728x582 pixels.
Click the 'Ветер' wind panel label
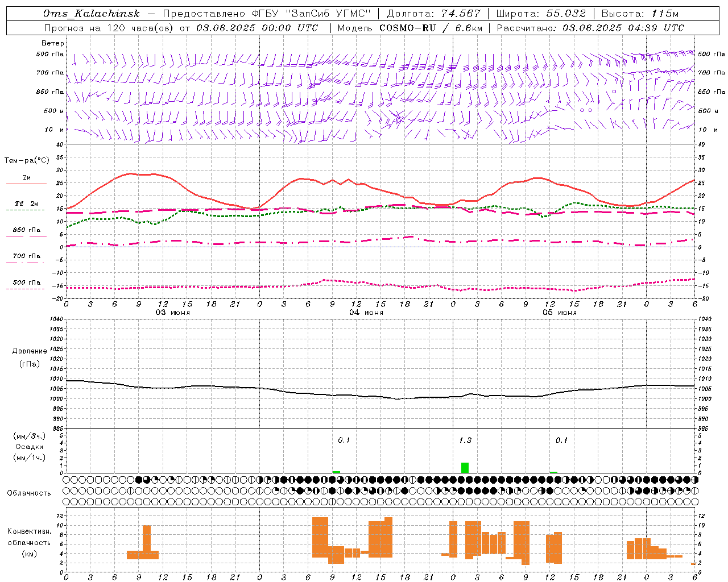pyautogui.click(x=53, y=43)
